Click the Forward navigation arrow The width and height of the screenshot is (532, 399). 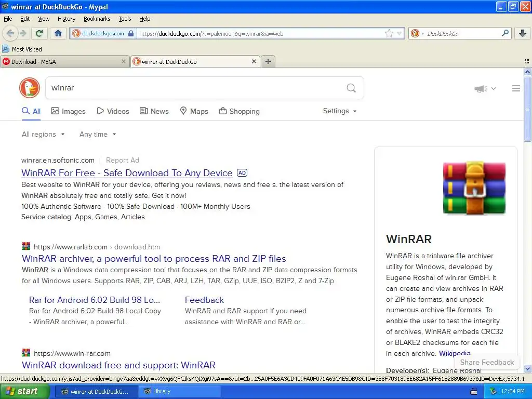(23, 33)
